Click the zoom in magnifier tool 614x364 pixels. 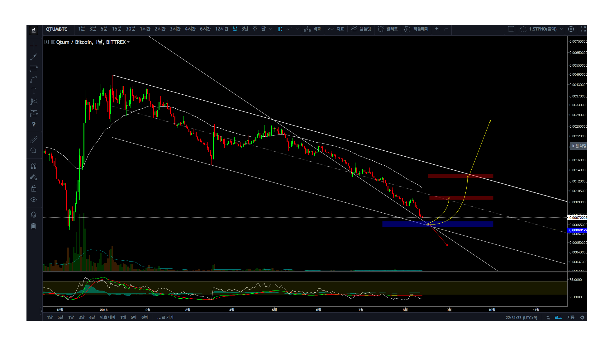(34, 151)
